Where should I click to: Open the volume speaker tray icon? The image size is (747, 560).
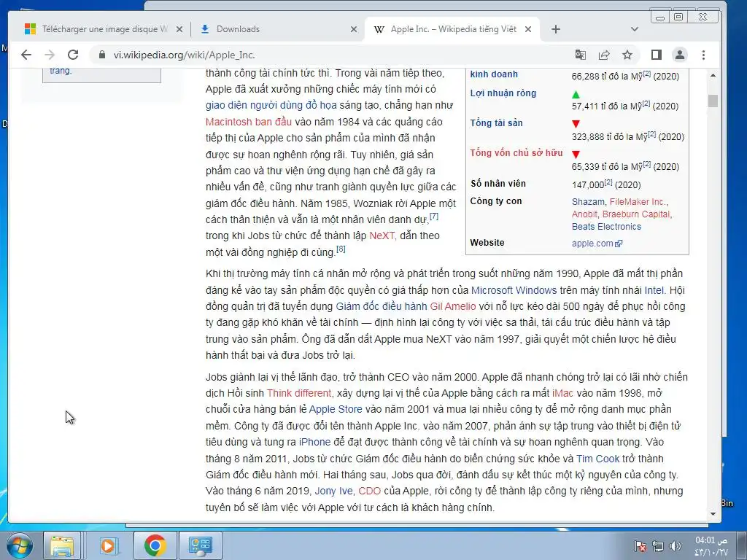click(x=675, y=546)
